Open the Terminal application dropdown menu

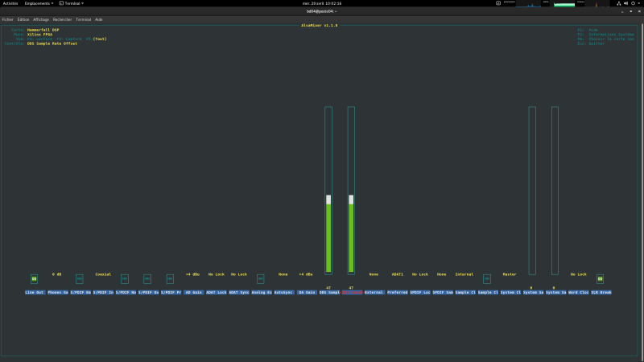click(72, 3)
